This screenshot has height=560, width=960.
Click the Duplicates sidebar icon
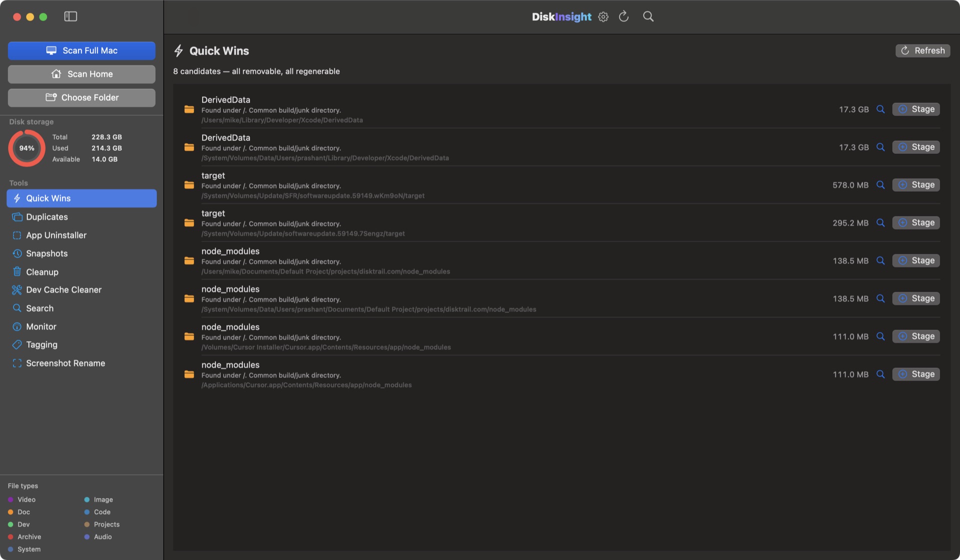tap(17, 217)
